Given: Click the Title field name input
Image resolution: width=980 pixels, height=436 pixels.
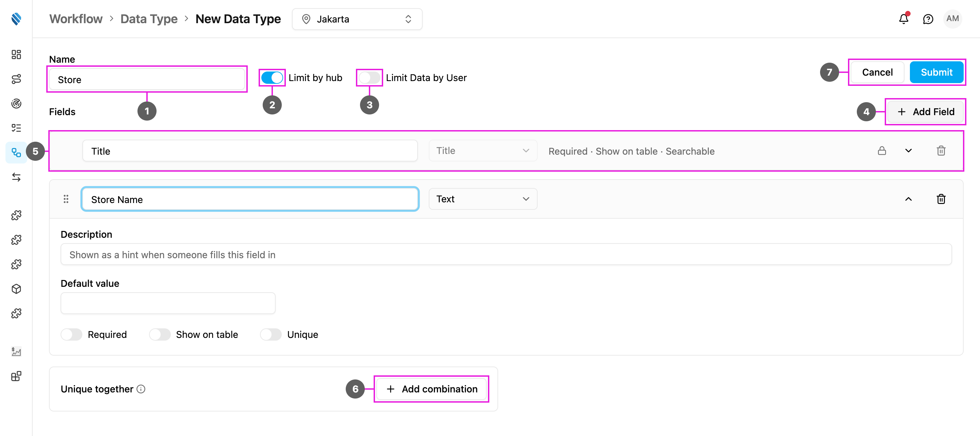Looking at the screenshot, I should (250, 151).
